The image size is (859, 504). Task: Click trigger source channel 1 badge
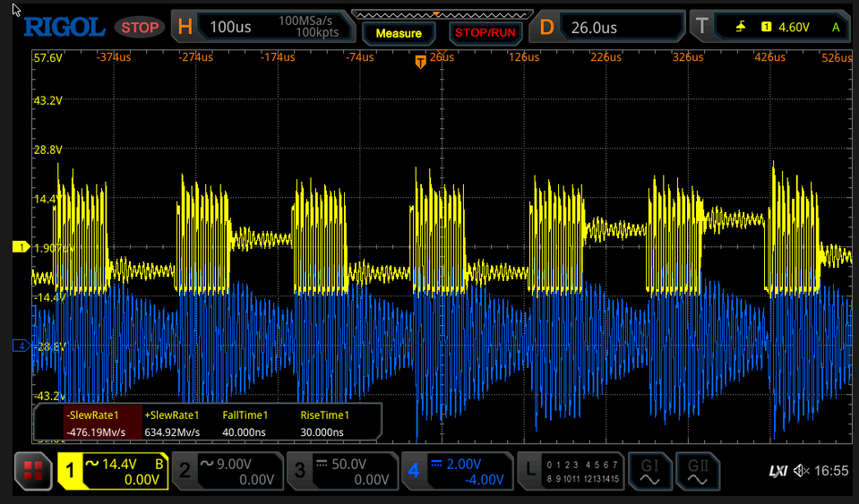(767, 27)
